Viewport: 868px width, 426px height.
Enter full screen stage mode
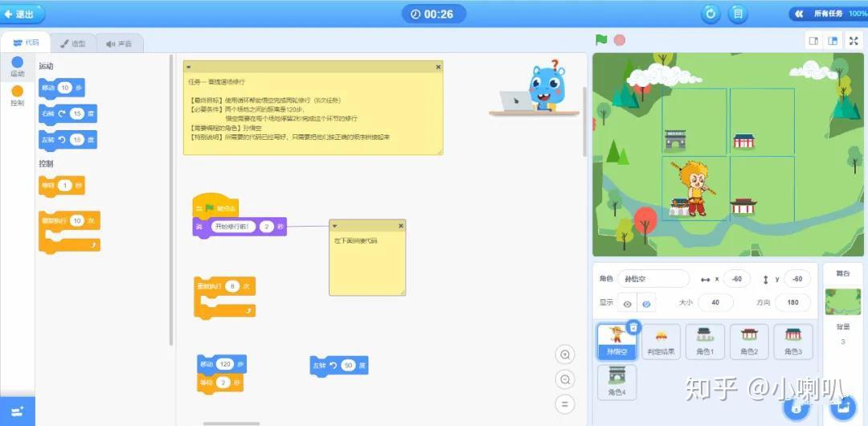tap(854, 41)
